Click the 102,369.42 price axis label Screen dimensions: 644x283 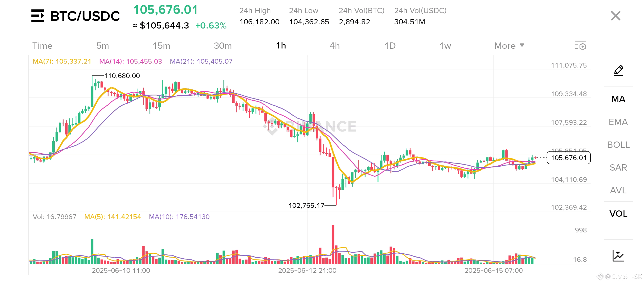click(569, 207)
